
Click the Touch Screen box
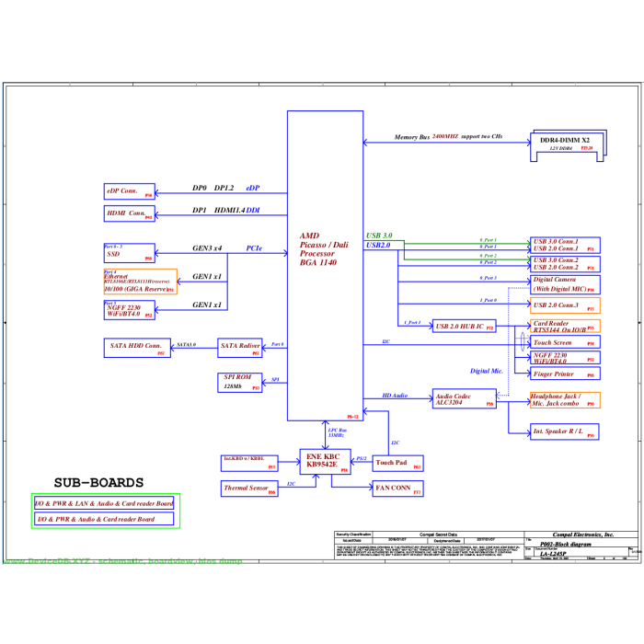(x=565, y=342)
